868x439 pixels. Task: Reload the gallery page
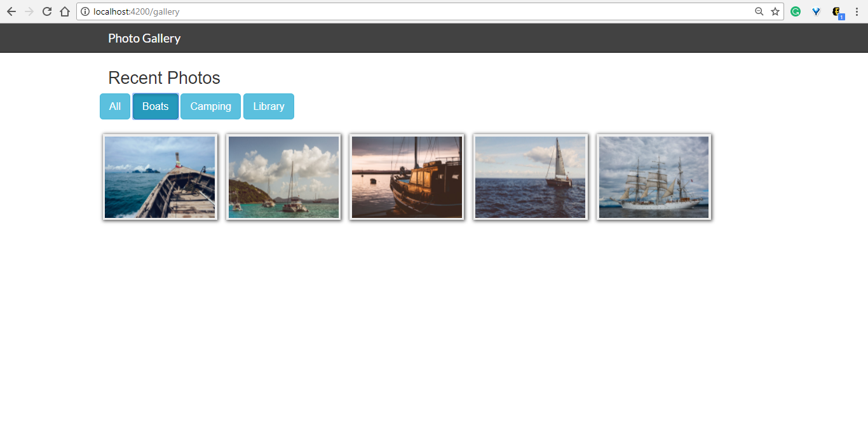tap(46, 11)
